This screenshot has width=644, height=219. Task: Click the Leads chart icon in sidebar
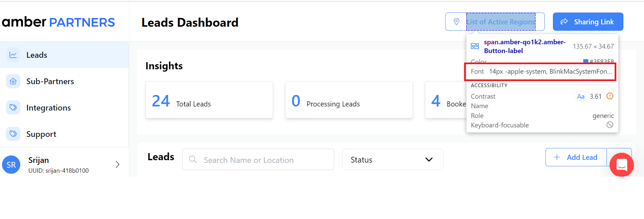coord(13,55)
